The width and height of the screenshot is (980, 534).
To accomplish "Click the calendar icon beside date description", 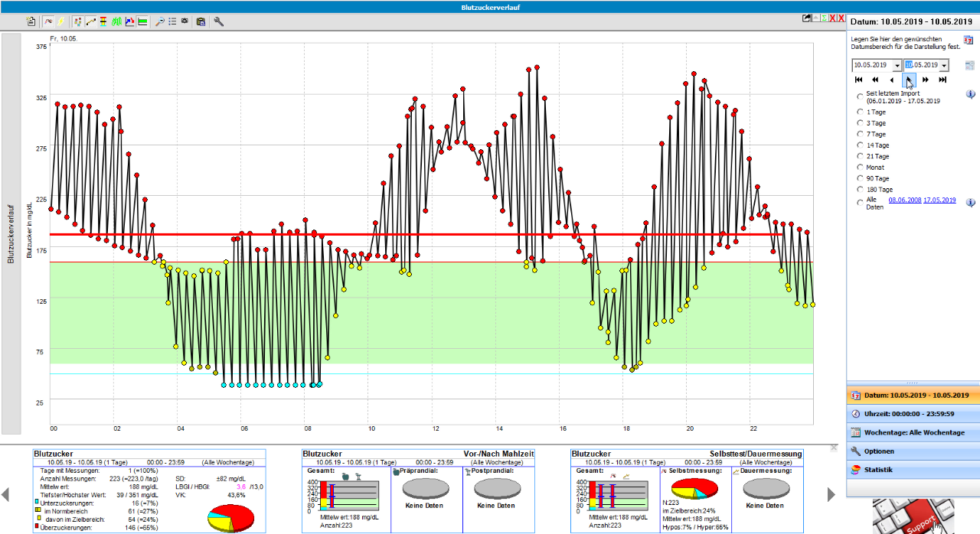I will tap(968, 40).
